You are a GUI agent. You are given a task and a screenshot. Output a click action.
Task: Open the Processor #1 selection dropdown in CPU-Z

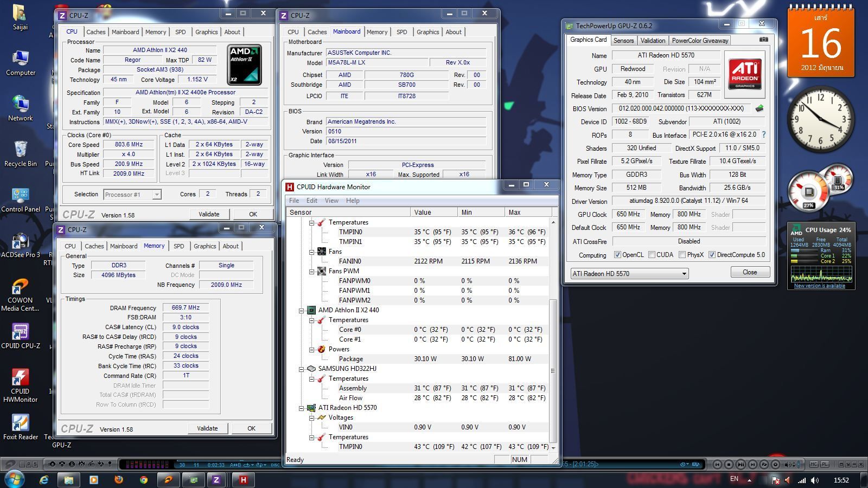(132, 194)
